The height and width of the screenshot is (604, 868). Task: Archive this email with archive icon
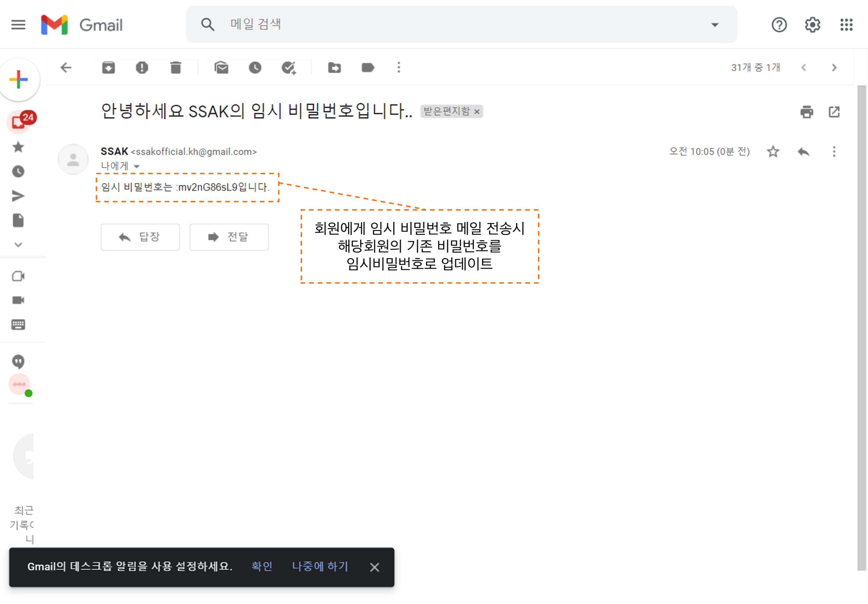pos(108,68)
